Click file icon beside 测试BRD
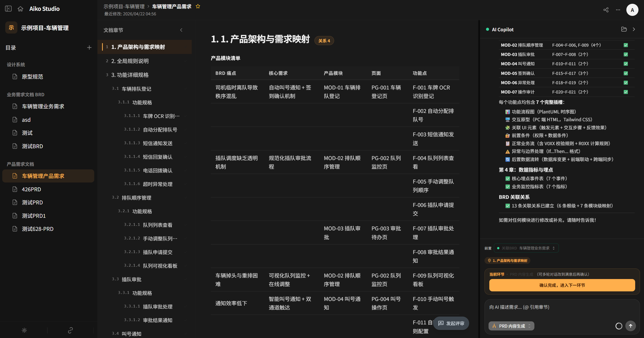The height and width of the screenshot is (338, 644). [x=15, y=146]
